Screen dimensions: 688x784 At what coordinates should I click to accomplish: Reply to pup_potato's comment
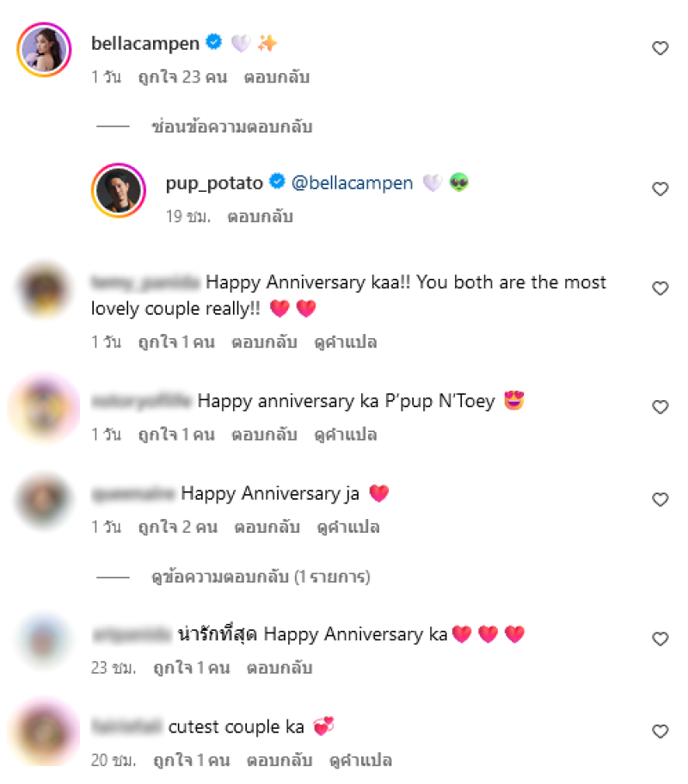[260, 217]
